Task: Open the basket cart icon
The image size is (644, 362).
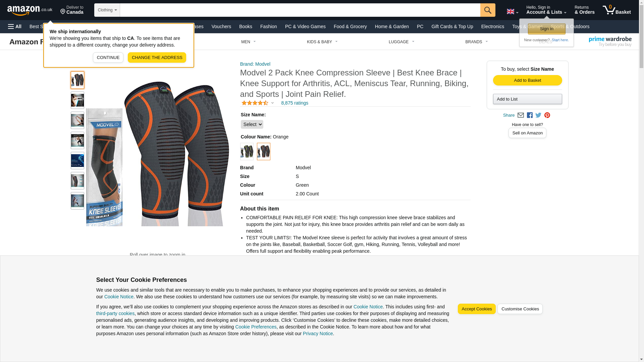Action: [x=617, y=10]
